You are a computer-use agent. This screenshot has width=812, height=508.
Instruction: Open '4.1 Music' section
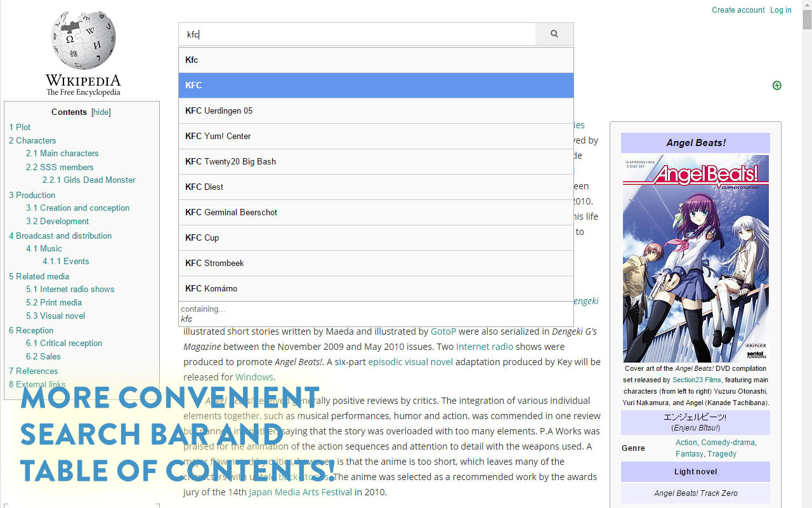click(44, 248)
